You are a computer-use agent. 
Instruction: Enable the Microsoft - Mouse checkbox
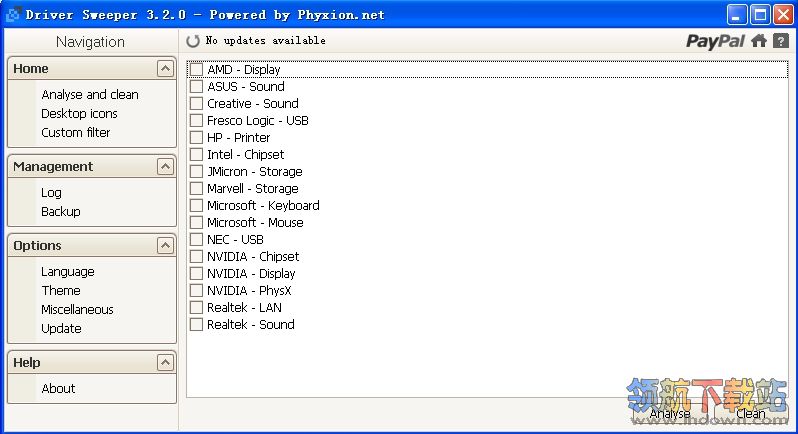coord(196,222)
